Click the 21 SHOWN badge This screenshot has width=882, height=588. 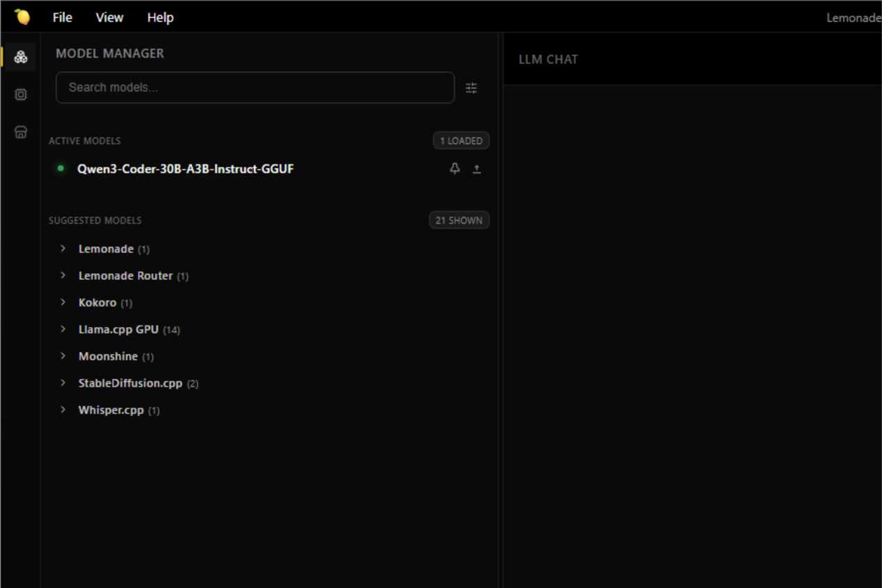[459, 220]
